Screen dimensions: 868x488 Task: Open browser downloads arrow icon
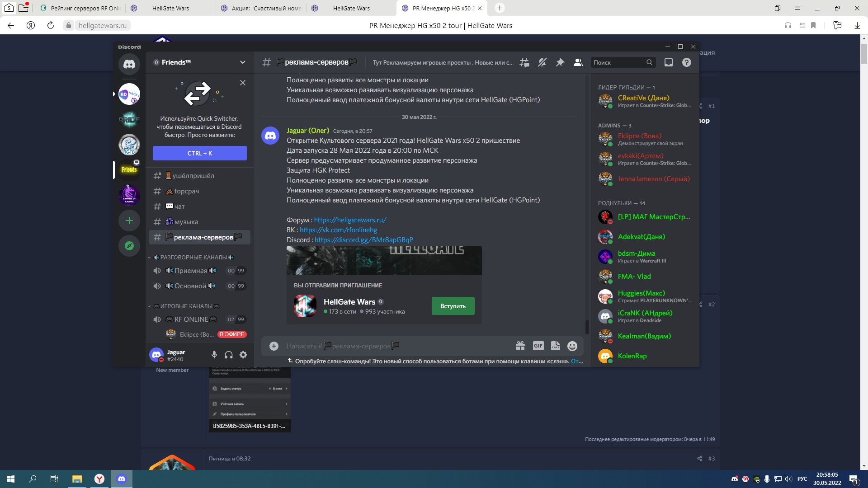[857, 25]
